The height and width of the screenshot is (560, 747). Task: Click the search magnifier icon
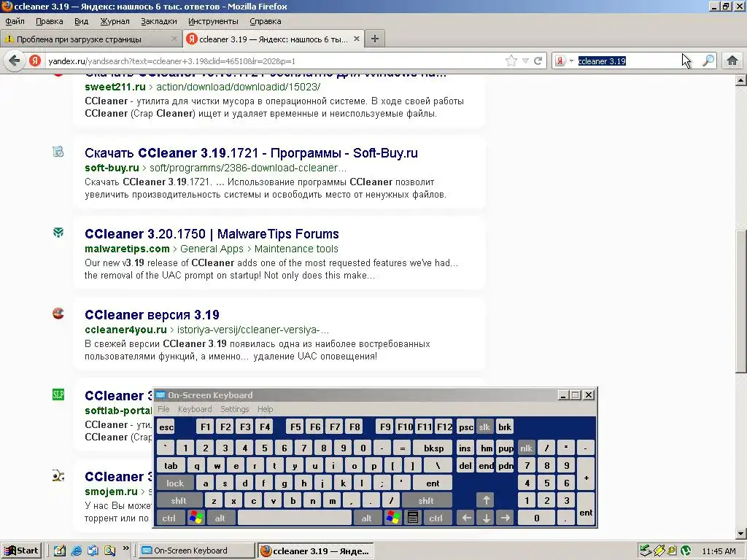point(708,61)
